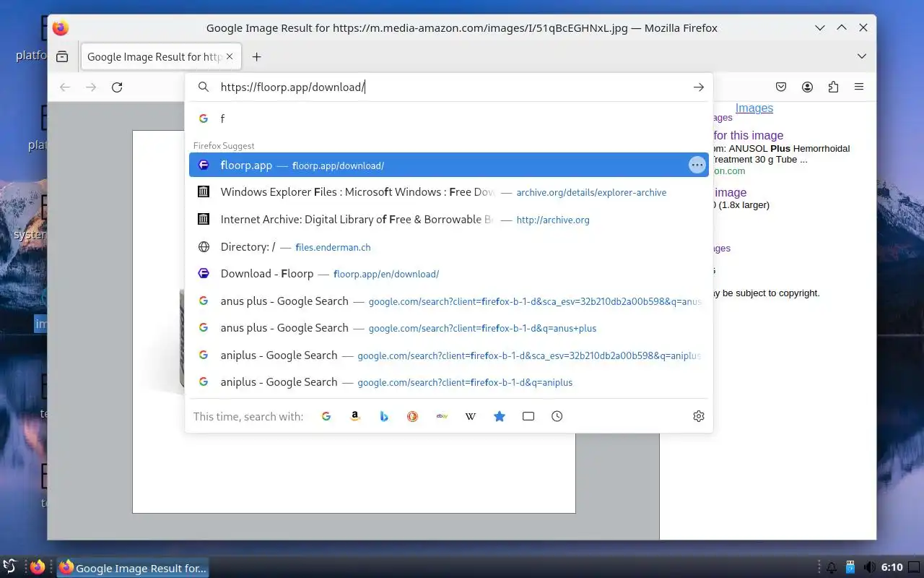Viewport: 924px width, 578px height.
Task: Search open tabs with tab icon
Action: click(x=528, y=416)
